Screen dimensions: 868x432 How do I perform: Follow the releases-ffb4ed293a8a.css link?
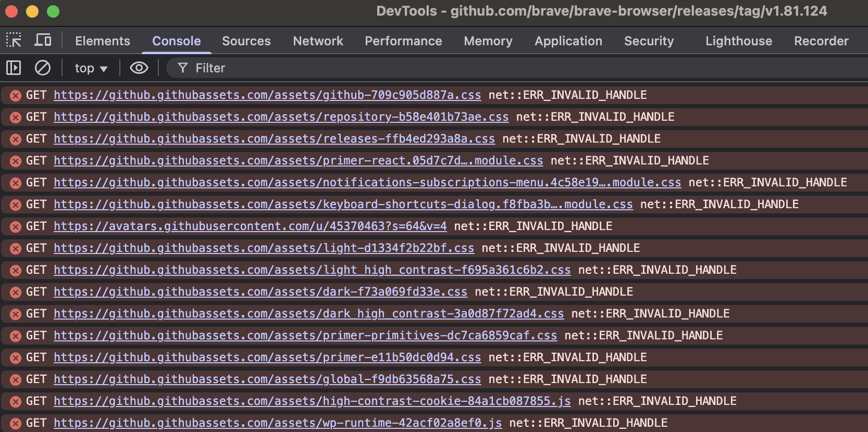[274, 139]
